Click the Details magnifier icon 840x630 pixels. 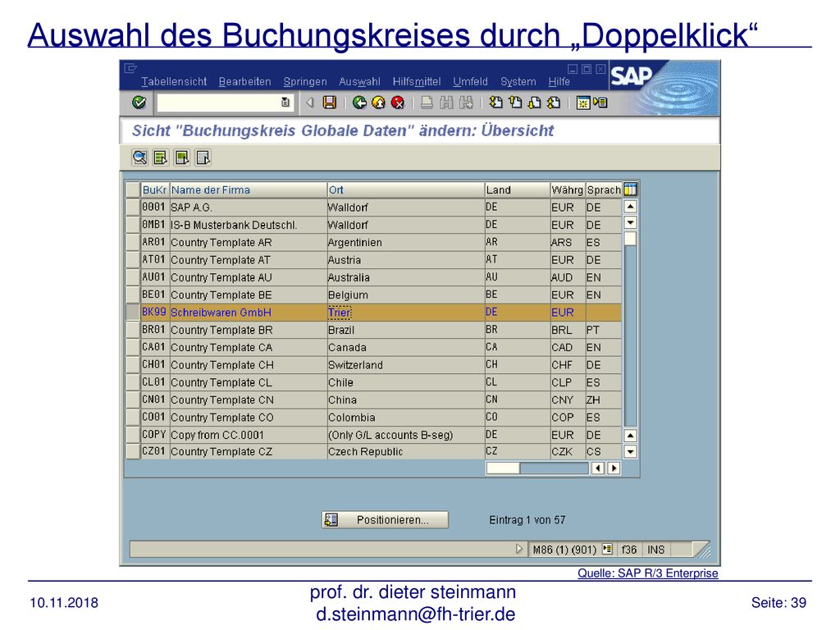click(139, 157)
